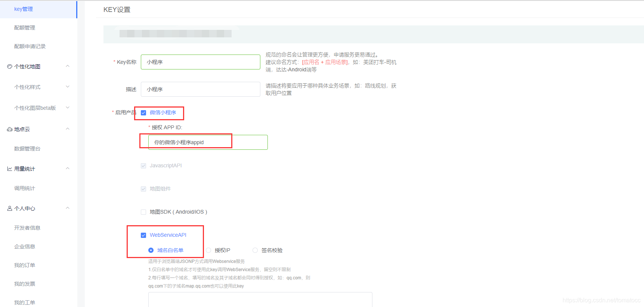The width and height of the screenshot is (644, 307).
Task: Click the 授权 APP ID: label text
Action: tap(167, 127)
